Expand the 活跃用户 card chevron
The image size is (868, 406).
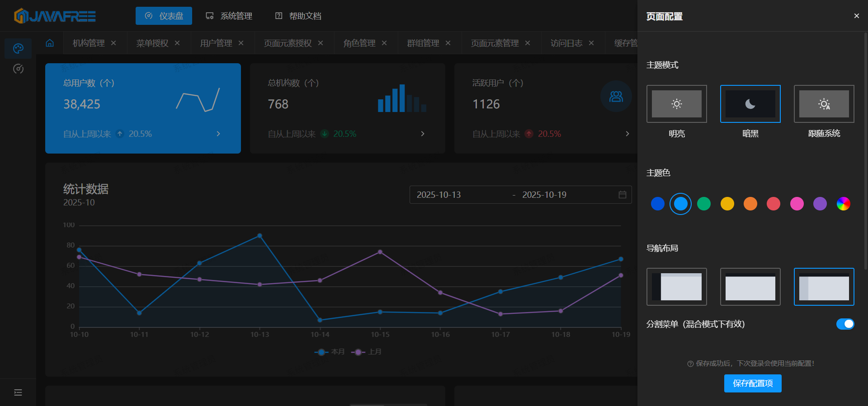[627, 134]
